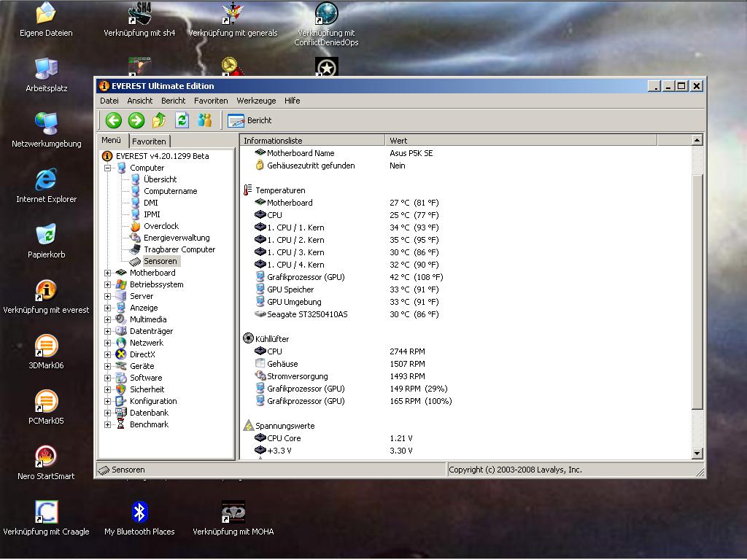Select the Sensoren tree item
Image resolution: width=747 pixels, height=560 pixels.
160,262
